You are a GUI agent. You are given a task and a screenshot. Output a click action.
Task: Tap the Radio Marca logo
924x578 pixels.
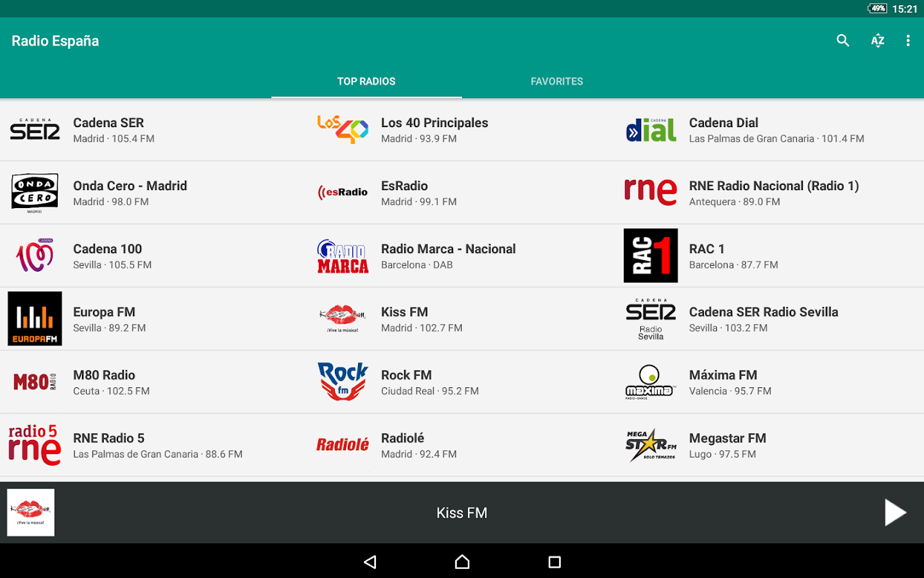pos(343,256)
